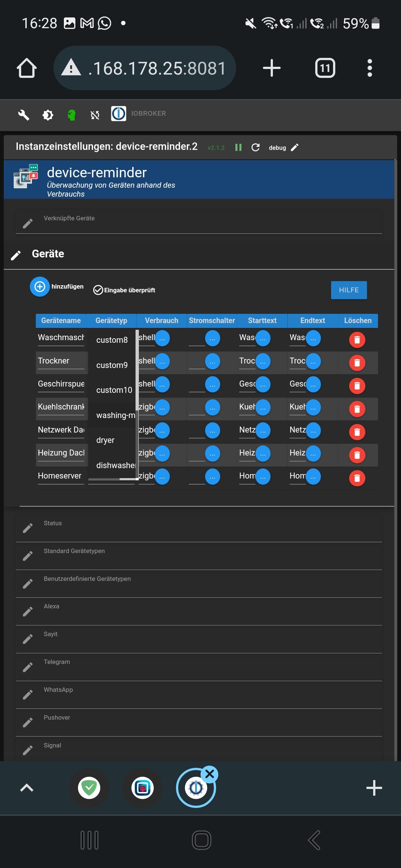Open the browser three-dot menu
Image resolution: width=401 pixels, height=868 pixels.
tap(369, 68)
